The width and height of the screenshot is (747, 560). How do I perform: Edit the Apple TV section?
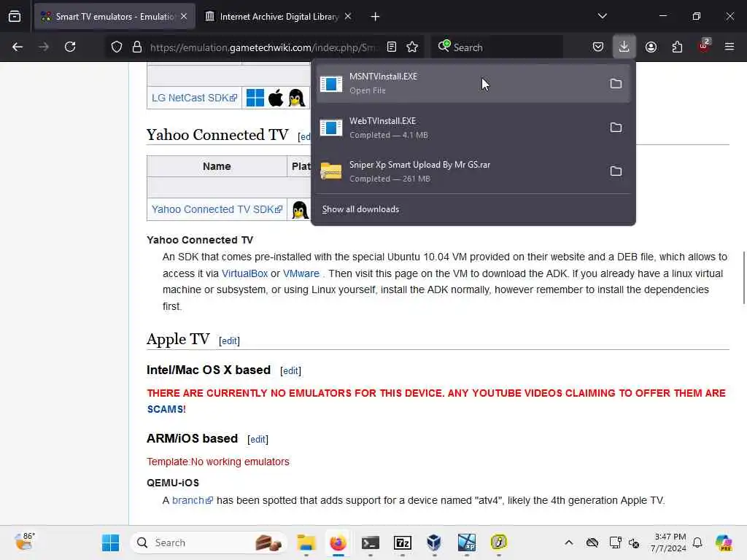(x=229, y=341)
